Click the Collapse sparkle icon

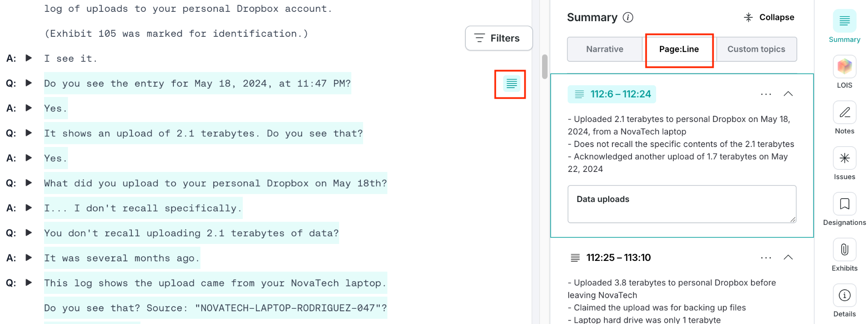(748, 17)
